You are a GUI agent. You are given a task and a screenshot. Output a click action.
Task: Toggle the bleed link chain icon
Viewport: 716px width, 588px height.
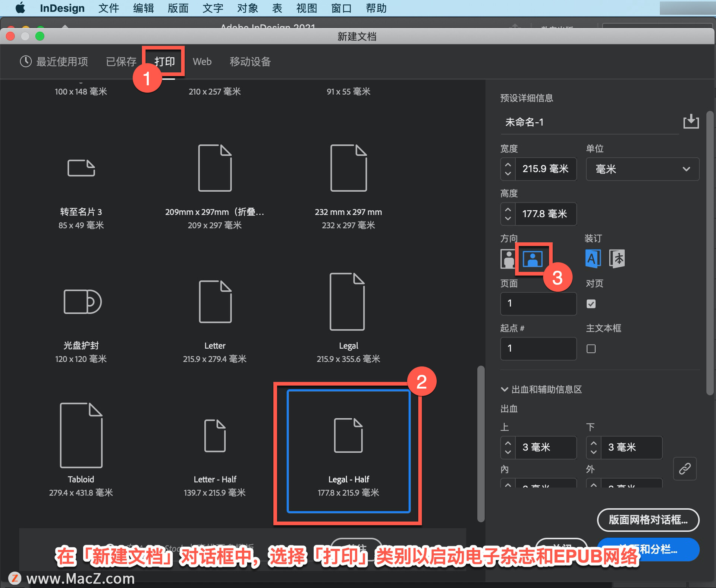pos(685,468)
